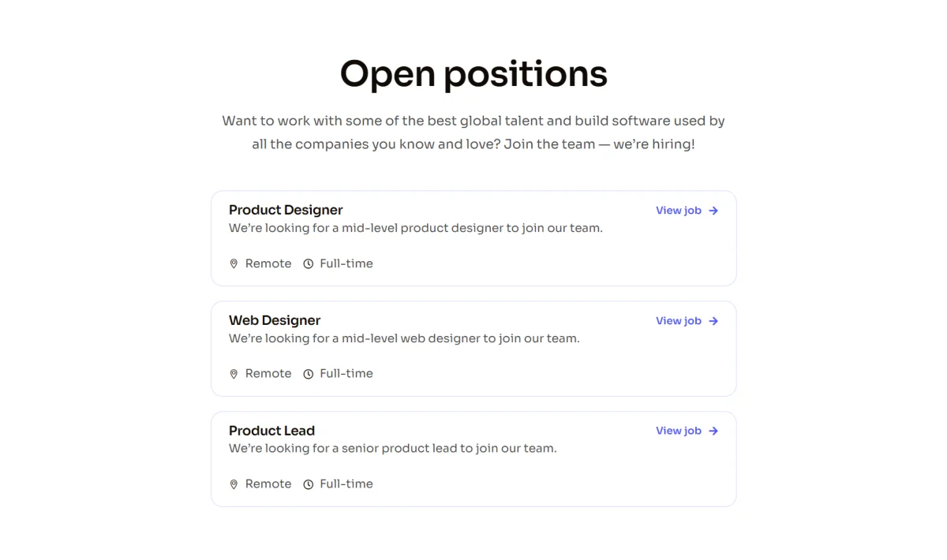The image size is (947, 560).
Task: Click the clock icon in Product Designer card
Action: pos(309,264)
